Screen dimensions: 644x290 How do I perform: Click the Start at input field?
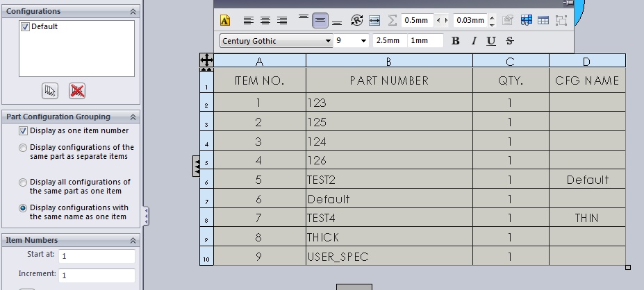pyautogui.click(x=97, y=256)
